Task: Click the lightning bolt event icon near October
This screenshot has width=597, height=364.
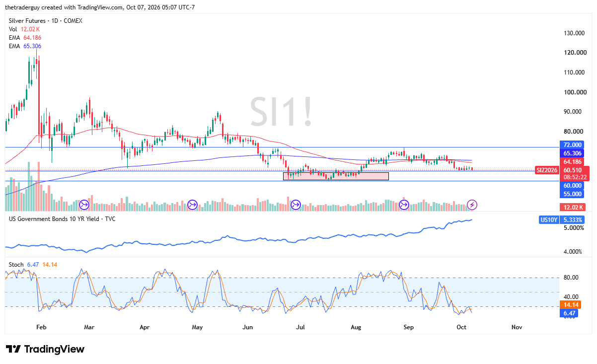Action: pos(473,205)
